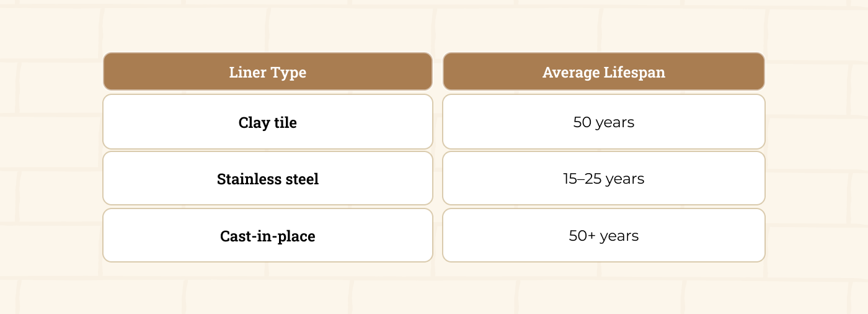
Task: Click the "50+ years" lifespan cell
Action: tap(603, 236)
